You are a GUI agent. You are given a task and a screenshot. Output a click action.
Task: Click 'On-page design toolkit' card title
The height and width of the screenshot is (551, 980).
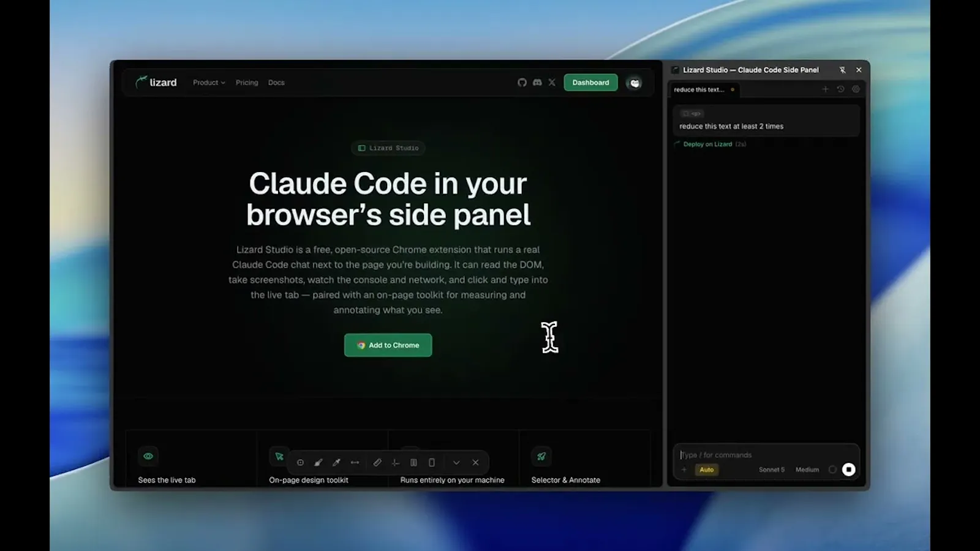309,480
